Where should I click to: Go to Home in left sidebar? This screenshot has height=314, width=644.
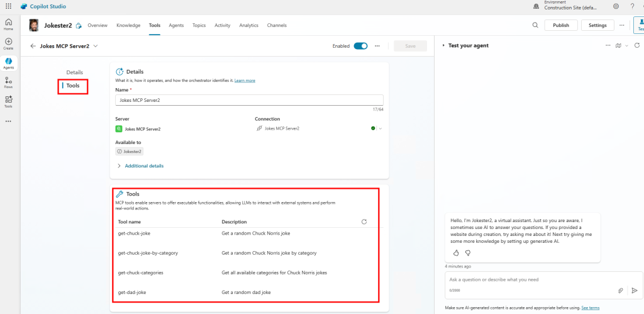pos(8,25)
